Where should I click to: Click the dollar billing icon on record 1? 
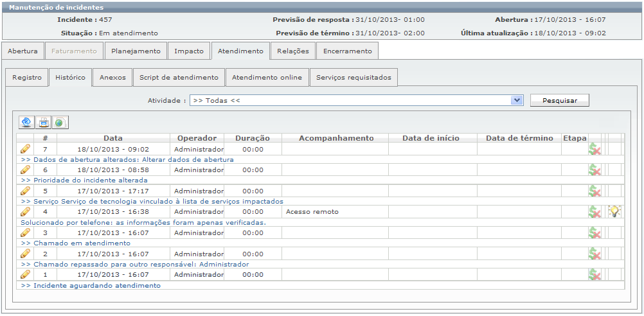594,274
